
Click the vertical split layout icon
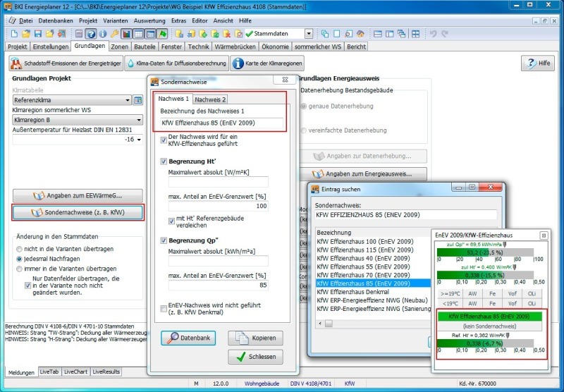pos(390,34)
